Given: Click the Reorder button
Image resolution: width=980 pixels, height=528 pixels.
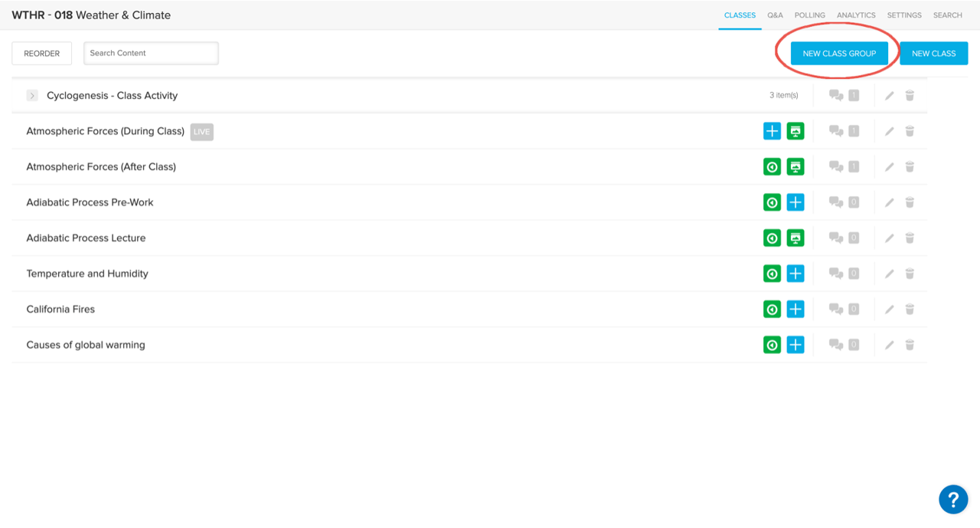Looking at the screenshot, I should (41, 54).
